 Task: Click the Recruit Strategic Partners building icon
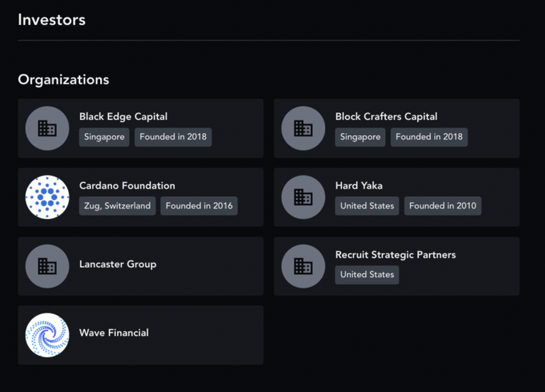click(x=303, y=266)
